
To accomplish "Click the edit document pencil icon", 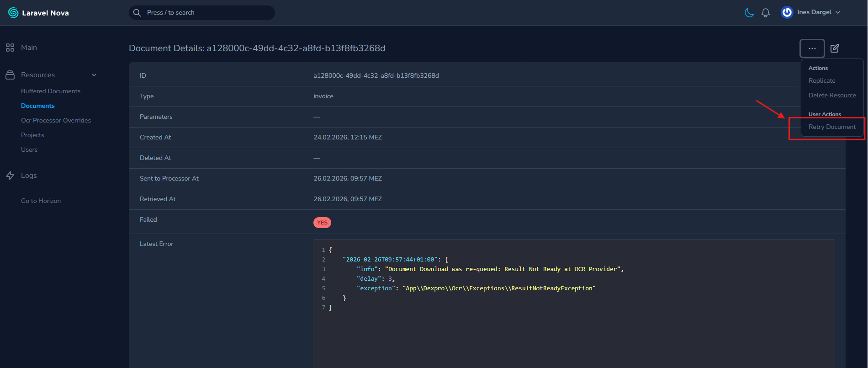I will click(x=835, y=48).
